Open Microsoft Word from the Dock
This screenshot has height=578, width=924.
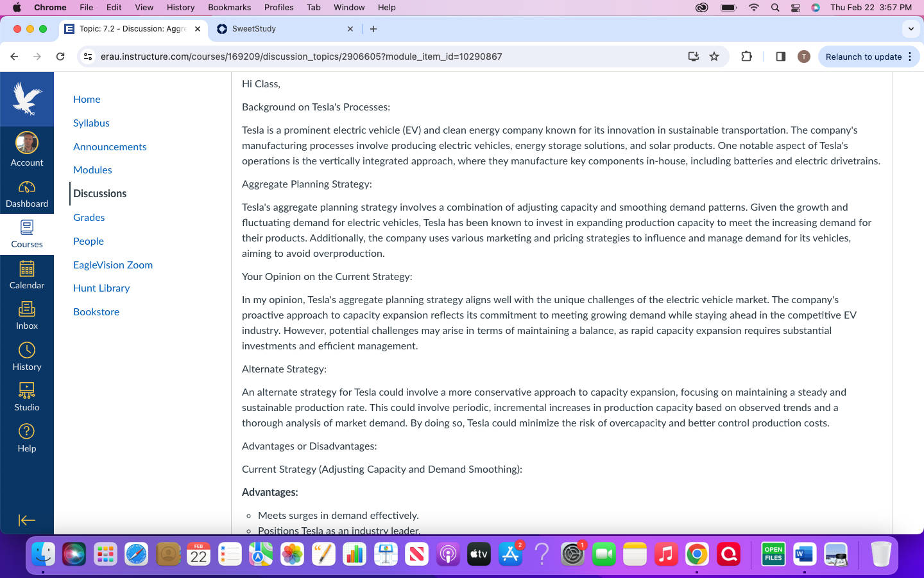(x=805, y=554)
